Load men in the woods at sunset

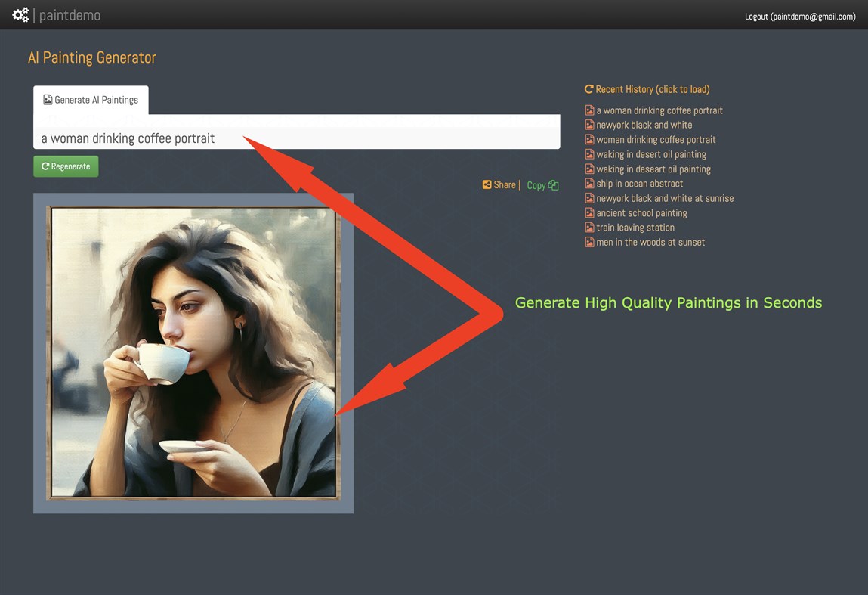coord(651,242)
